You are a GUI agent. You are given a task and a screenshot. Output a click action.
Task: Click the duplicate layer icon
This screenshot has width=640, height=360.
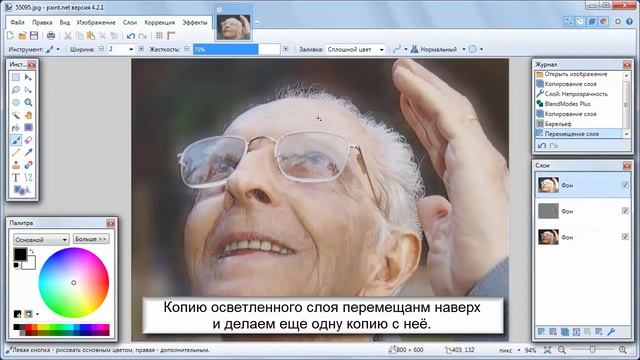564,332
